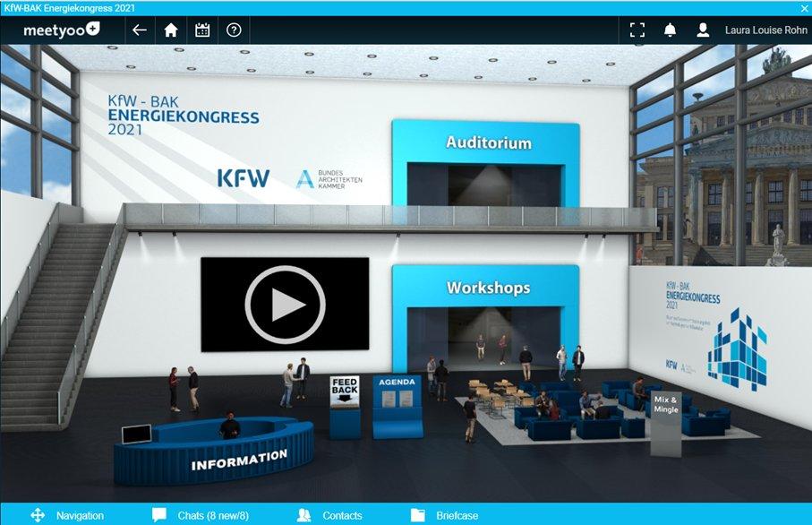Open the Navigation cross-arrows icon

click(x=38, y=515)
